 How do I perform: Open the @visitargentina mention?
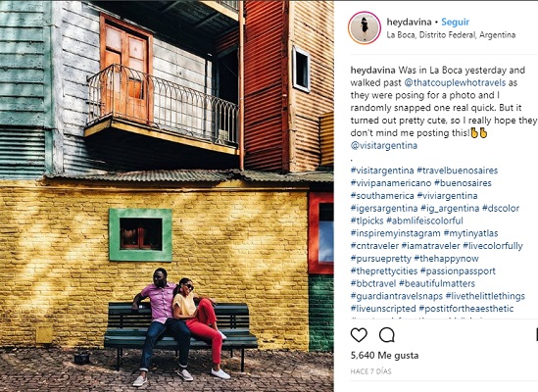(384, 146)
